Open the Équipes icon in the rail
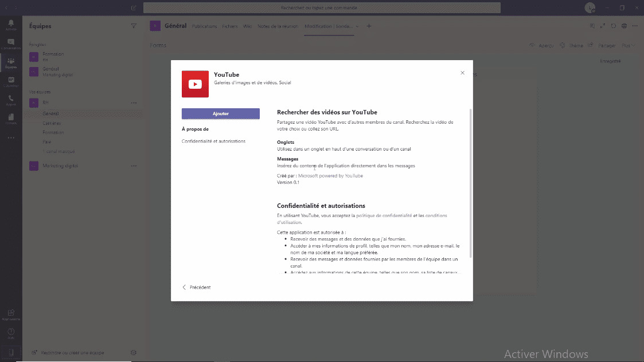The height and width of the screenshot is (362, 644). click(11, 63)
